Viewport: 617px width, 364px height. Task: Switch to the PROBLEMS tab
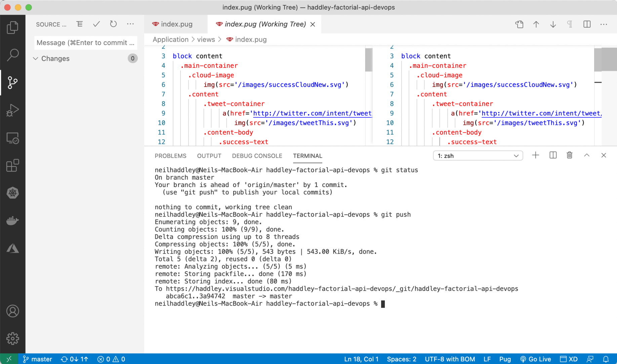[x=170, y=156]
